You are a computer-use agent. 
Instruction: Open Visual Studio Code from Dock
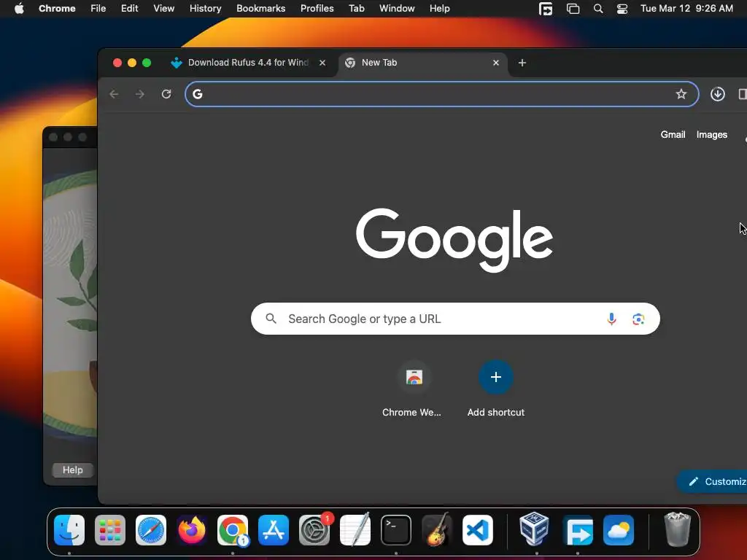pos(478,530)
